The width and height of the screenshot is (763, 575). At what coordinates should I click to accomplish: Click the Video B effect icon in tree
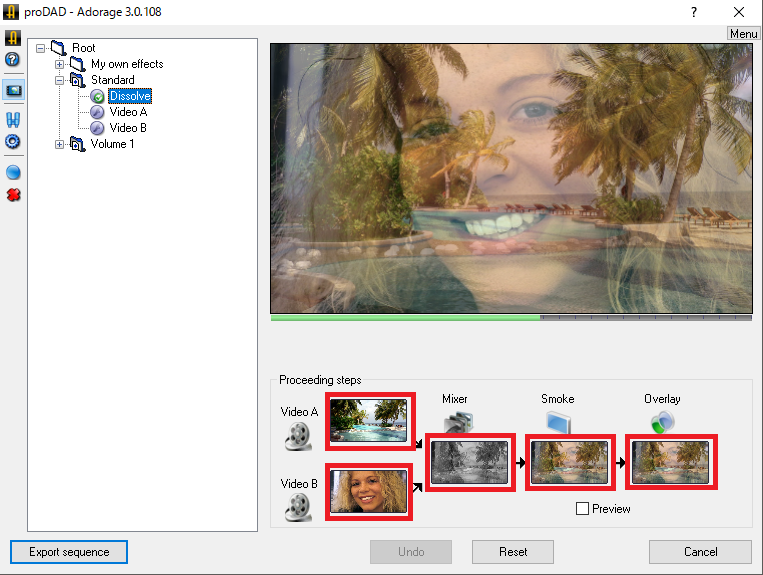click(97, 128)
